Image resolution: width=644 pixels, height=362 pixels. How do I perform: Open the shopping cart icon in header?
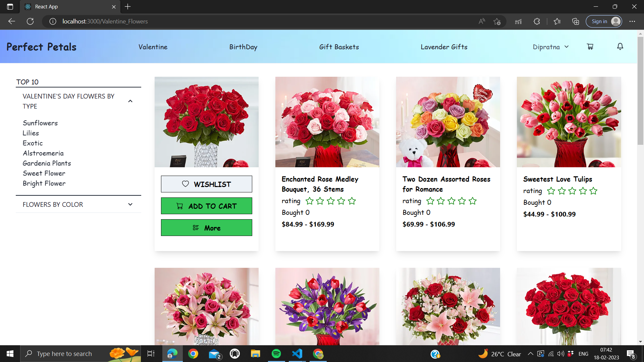coord(590,47)
